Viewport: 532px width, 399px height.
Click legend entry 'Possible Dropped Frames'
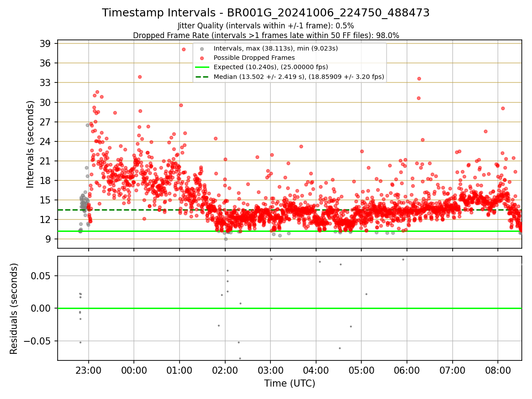click(x=254, y=58)
